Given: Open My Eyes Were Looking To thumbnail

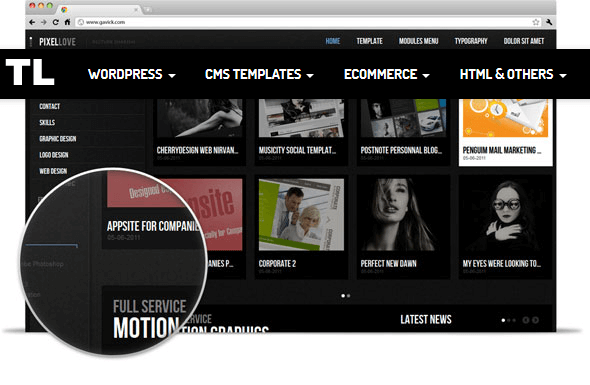Looking at the screenshot, I should (505, 215).
